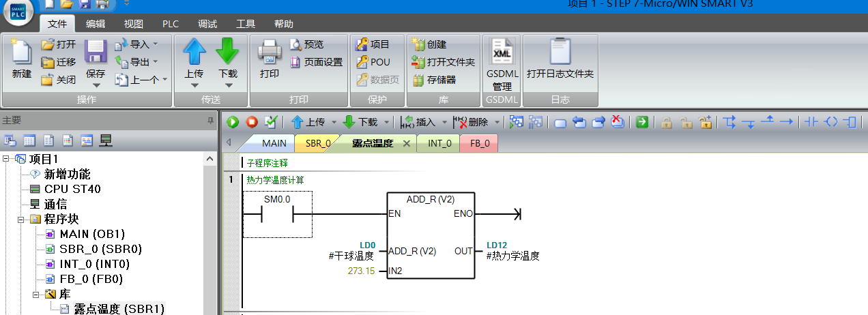Screen dimensions: 868x315
Task: Insert a coil using the toolbar icon
Action: click(x=830, y=122)
